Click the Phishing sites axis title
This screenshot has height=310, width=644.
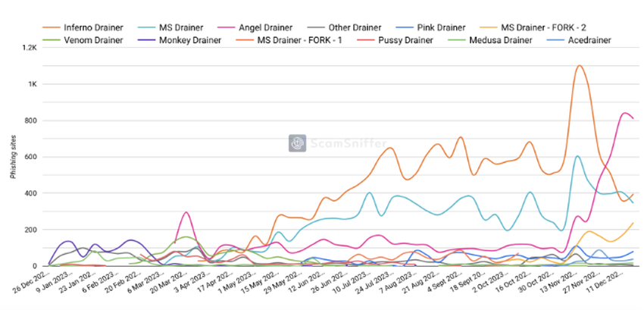(14, 157)
